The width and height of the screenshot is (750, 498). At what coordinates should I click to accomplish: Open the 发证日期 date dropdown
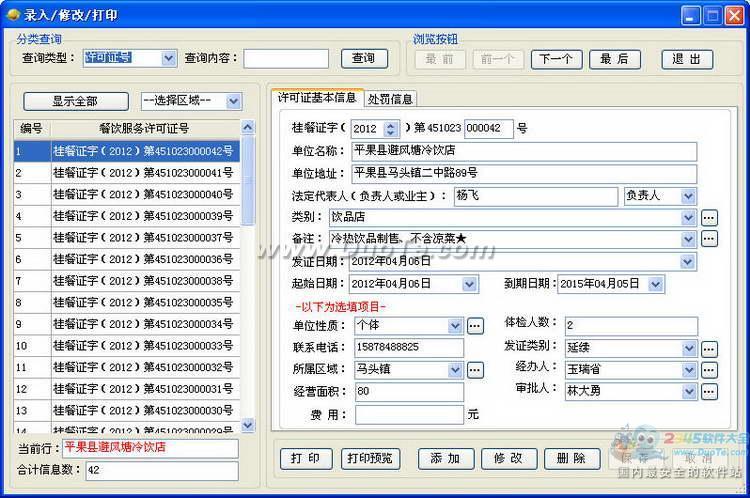(x=688, y=262)
